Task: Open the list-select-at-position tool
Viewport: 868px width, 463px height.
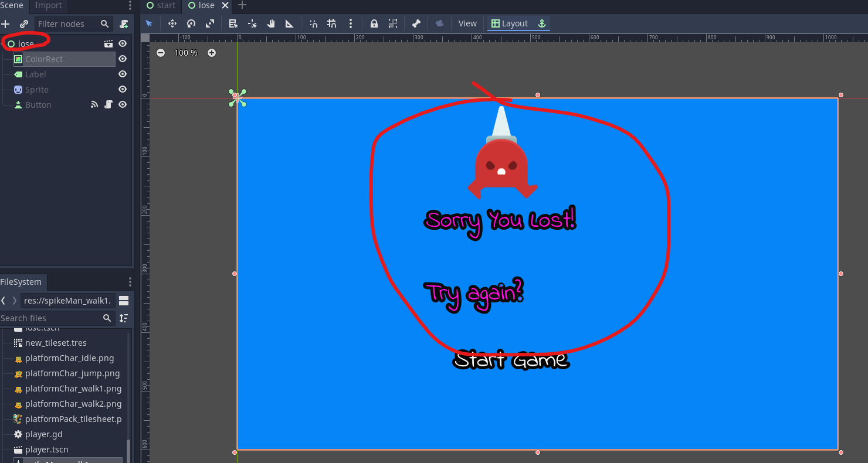Action: pyautogui.click(x=233, y=23)
